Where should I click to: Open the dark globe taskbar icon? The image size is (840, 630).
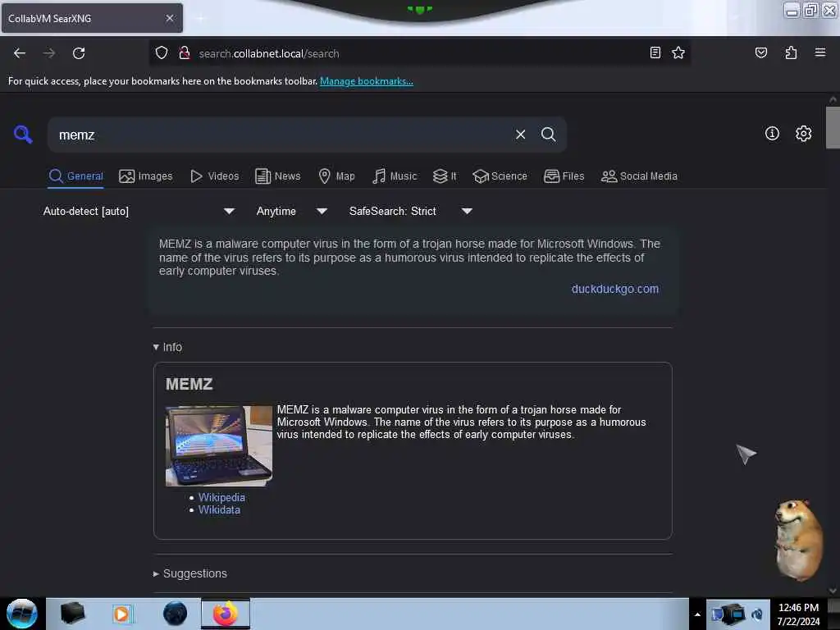click(176, 614)
